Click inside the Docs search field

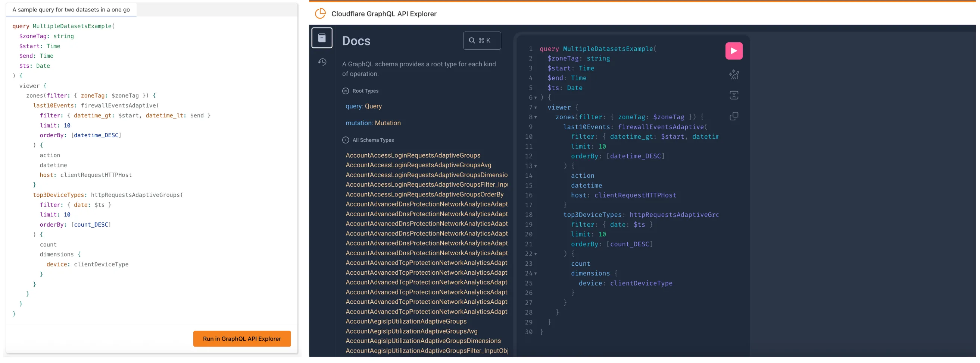pyautogui.click(x=487, y=40)
